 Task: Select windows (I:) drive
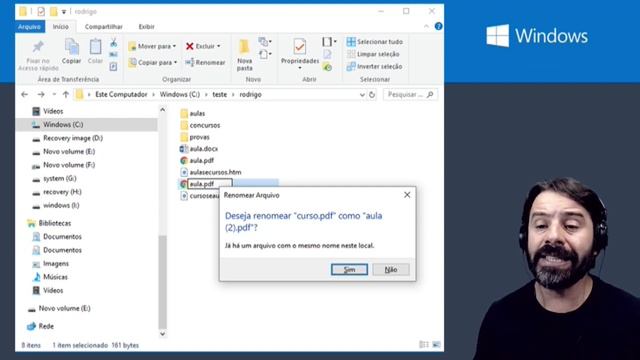61,205
